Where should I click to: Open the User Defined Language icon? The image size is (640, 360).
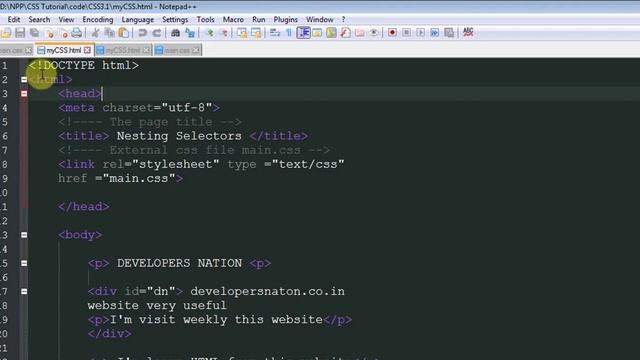[x=317, y=33]
